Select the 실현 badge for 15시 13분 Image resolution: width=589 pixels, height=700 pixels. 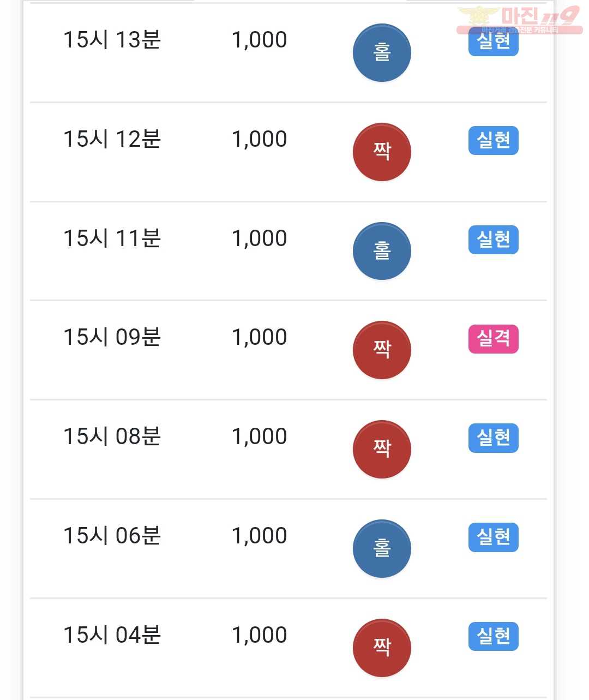494,41
